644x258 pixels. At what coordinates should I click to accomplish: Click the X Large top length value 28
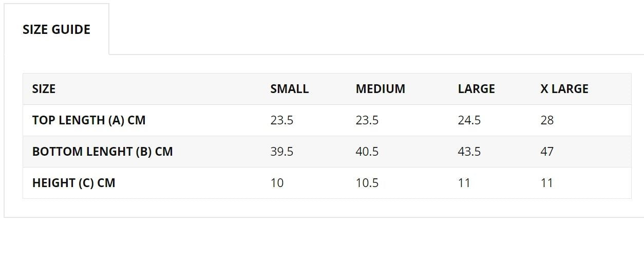click(x=547, y=120)
